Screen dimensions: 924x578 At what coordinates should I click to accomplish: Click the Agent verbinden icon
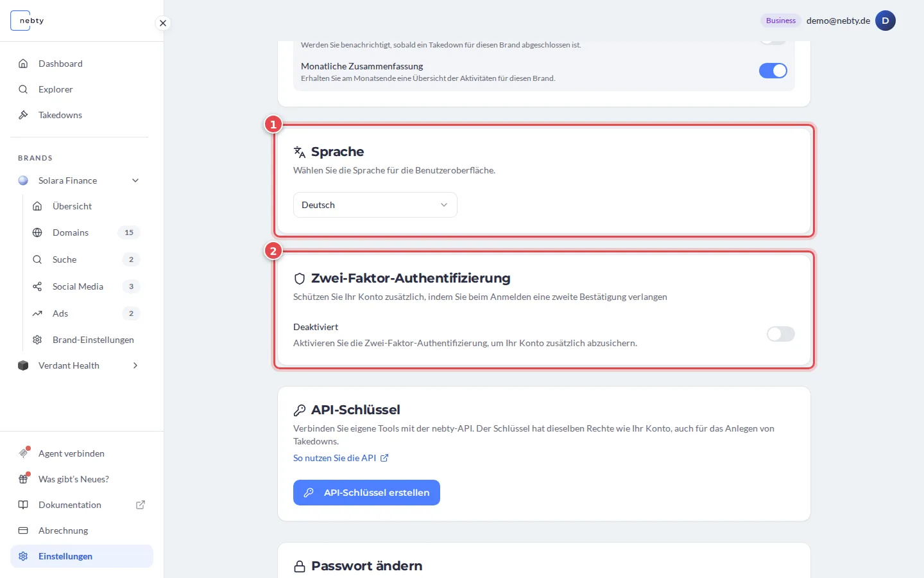[24, 453]
